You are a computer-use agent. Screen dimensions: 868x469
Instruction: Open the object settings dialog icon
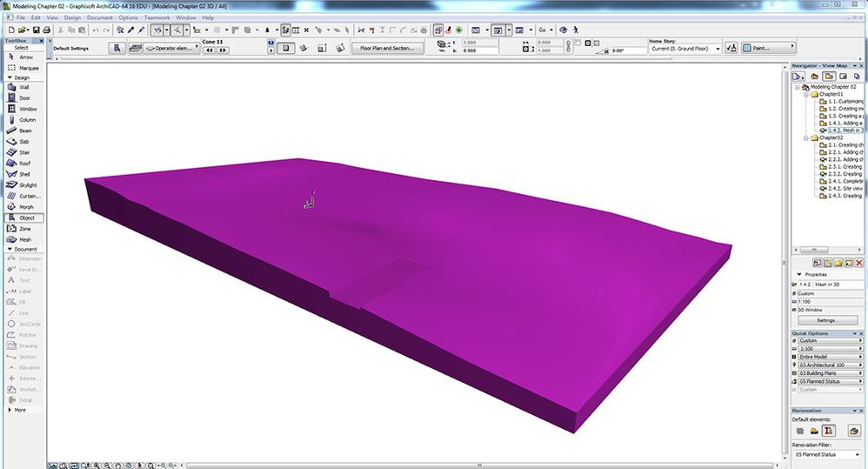point(117,48)
